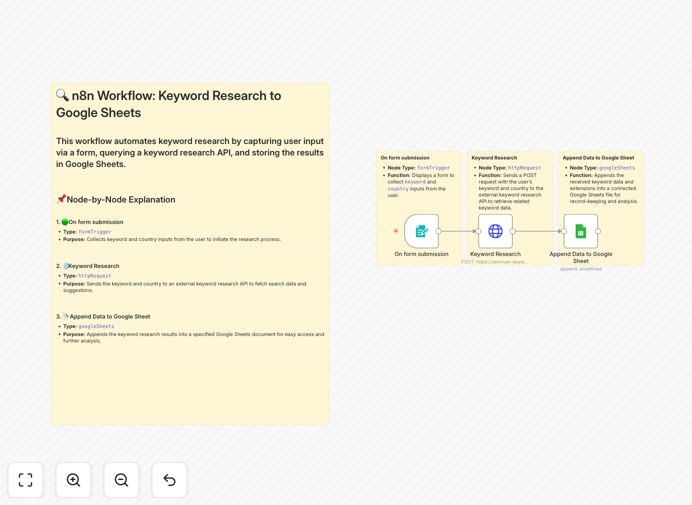692x505 pixels.
Task: Select the Keyword Research globe node
Action: pos(495,231)
